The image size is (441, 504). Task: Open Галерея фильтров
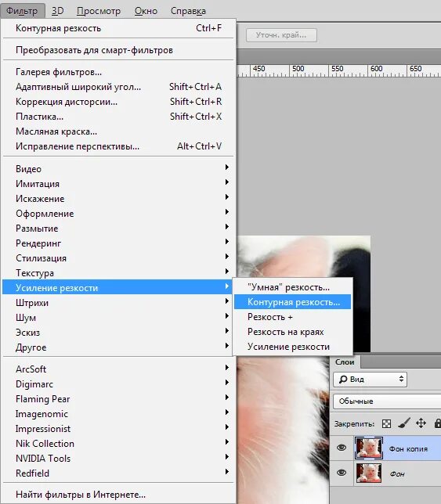[x=117, y=72]
